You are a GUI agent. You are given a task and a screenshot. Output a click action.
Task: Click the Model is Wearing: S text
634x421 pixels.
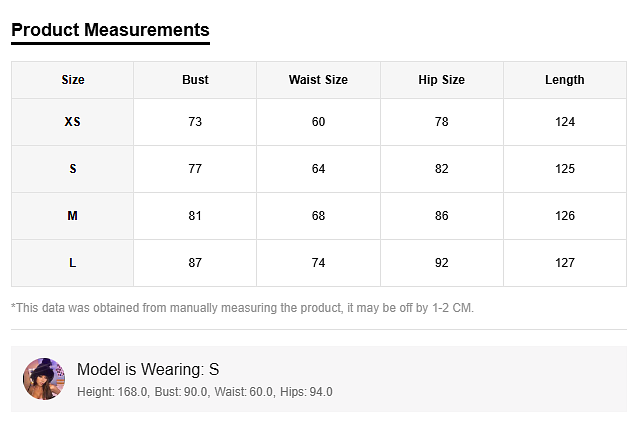pos(148,370)
